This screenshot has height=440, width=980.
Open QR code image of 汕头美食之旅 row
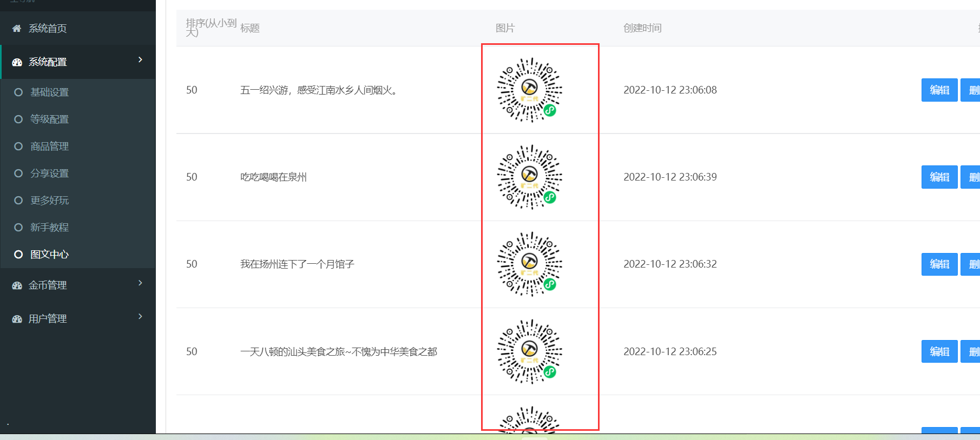click(530, 351)
